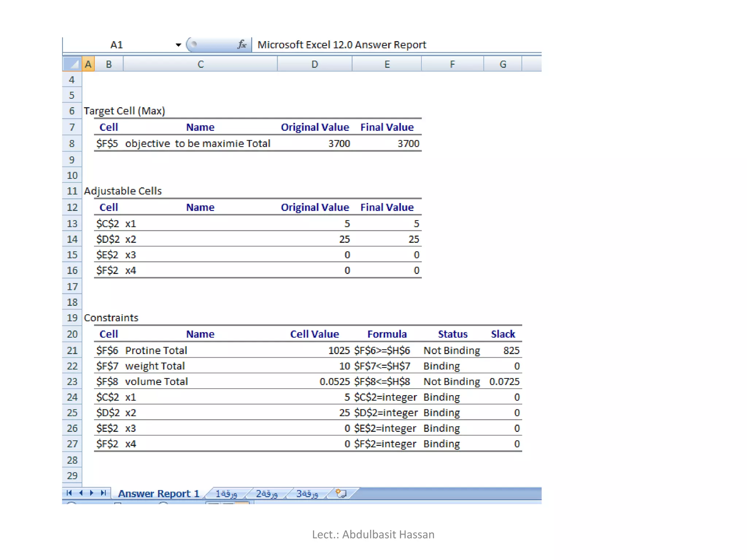Open the sheet tab ورقة1

tap(226, 493)
